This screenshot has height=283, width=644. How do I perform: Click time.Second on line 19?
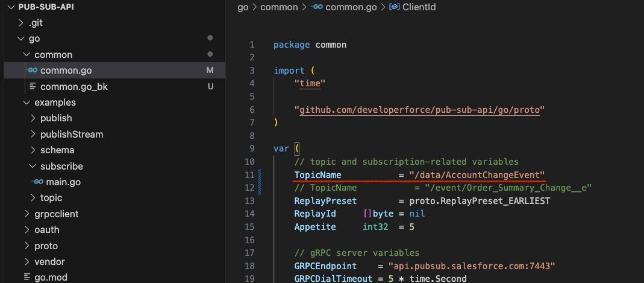coord(438,279)
